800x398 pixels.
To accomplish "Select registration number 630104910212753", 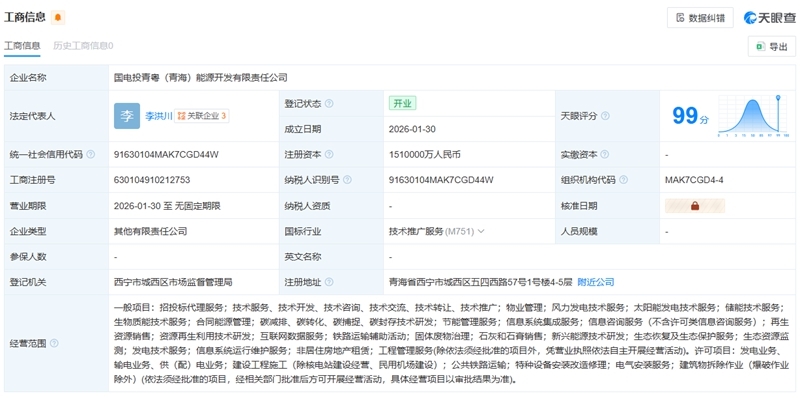I will [152, 180].
